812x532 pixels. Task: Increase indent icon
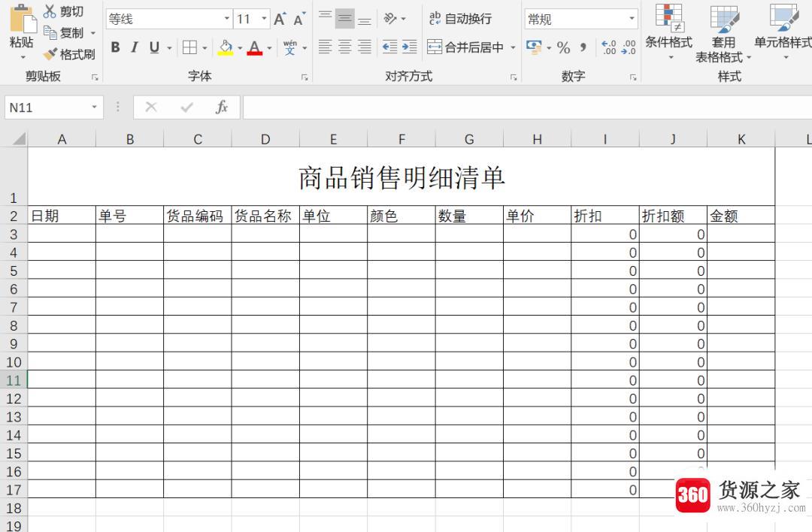pos(410,47)
